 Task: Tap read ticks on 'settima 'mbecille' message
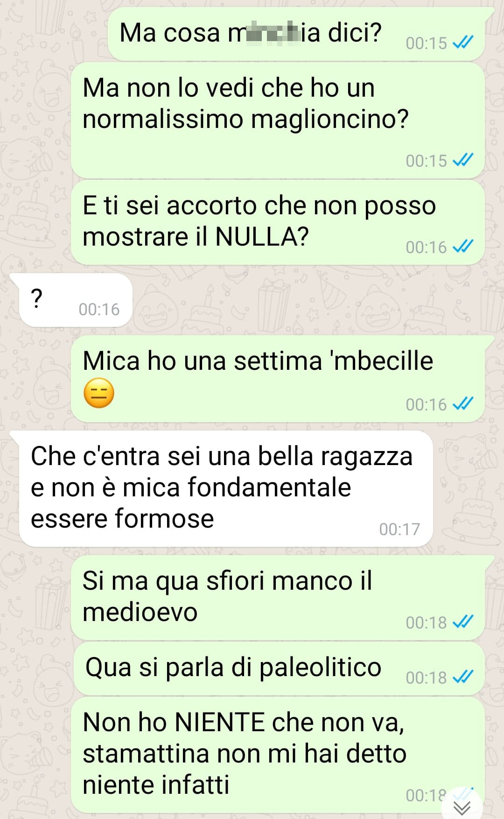pyautogui.click(x=463, y=403)
